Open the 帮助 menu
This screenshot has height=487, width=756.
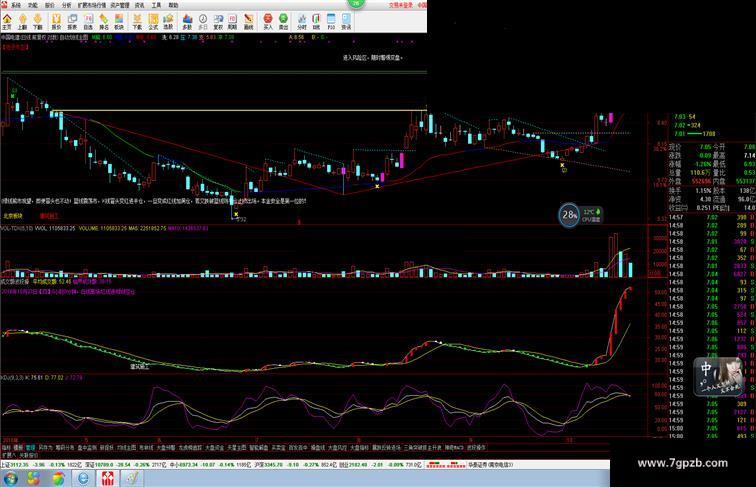coord(173,5)
